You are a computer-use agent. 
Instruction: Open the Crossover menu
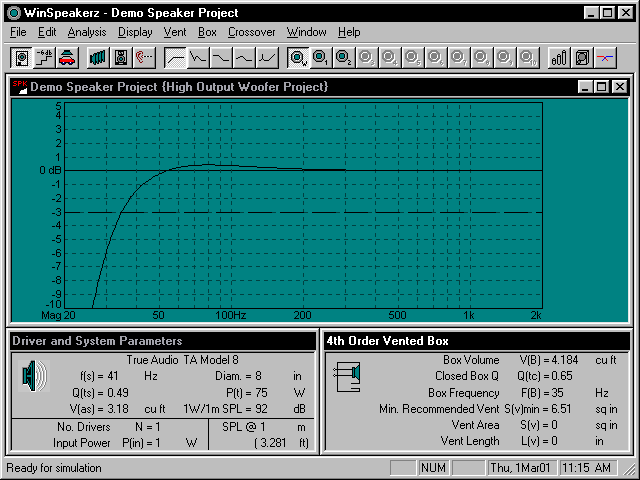click(251, 32)
